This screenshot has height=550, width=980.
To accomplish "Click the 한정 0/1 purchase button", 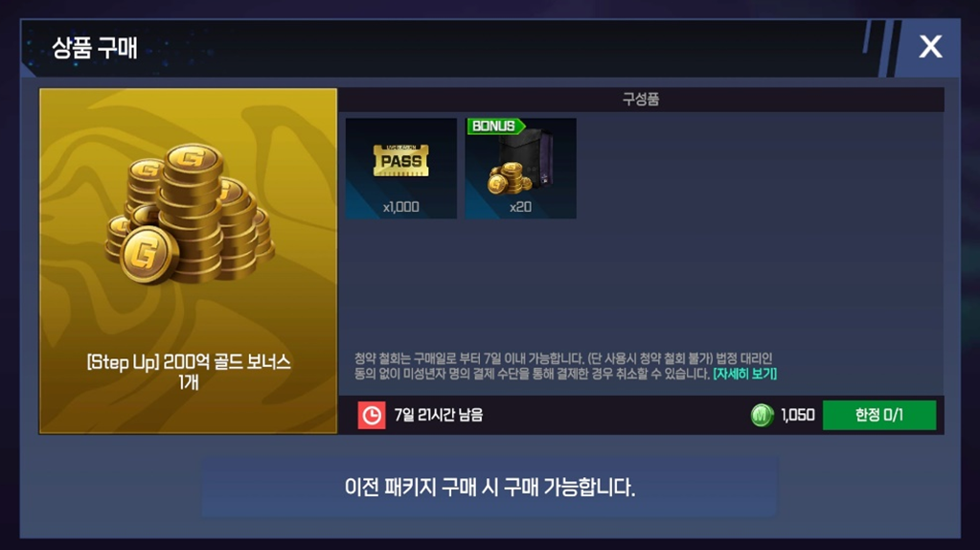I will (878, 415).
